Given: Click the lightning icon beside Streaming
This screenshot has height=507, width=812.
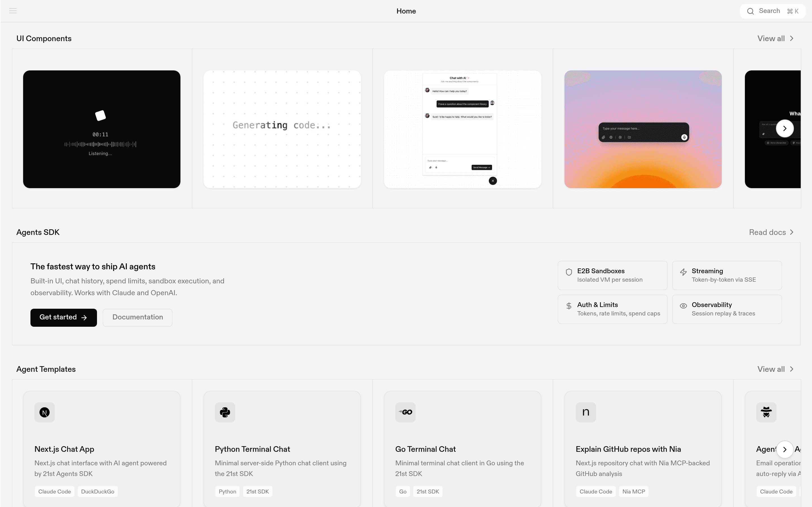Looking at the screenshot, I should click(683, 272).
